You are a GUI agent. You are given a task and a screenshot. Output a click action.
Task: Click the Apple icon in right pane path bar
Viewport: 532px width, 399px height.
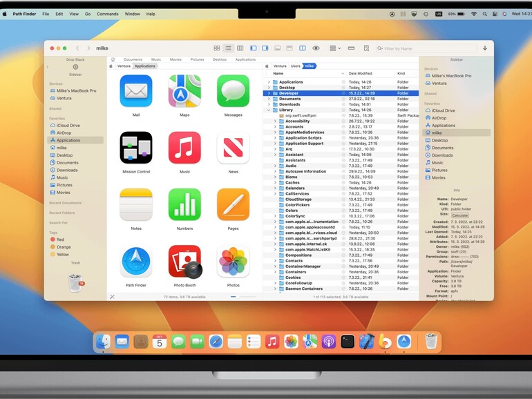(267, 66)
